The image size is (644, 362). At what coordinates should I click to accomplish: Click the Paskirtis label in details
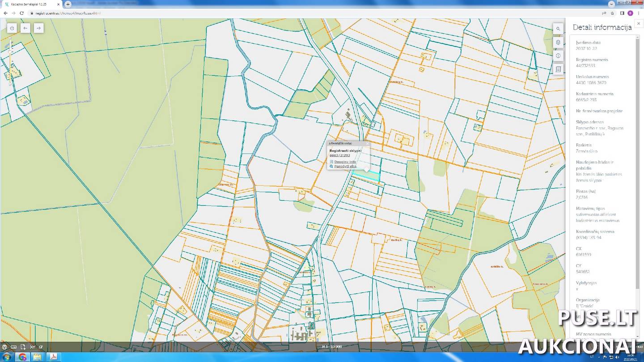[x=584, y=145]
